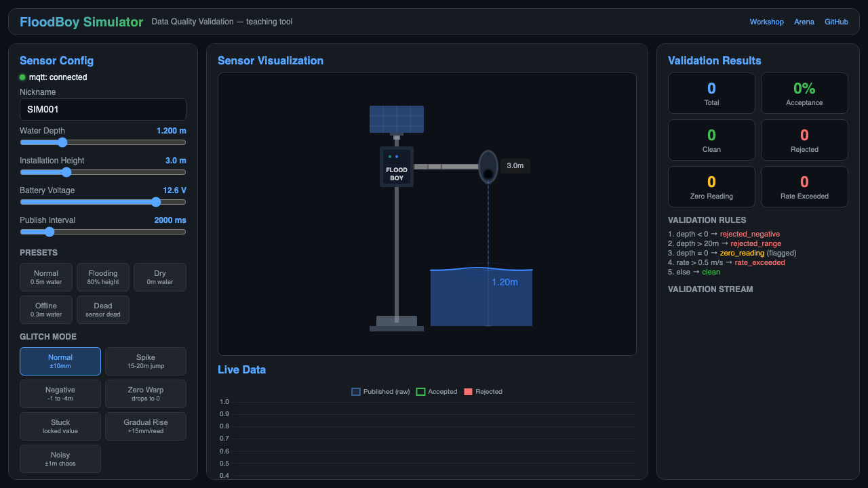
Task: Click the green mqtt connected indicator
Action: [22, 77]
